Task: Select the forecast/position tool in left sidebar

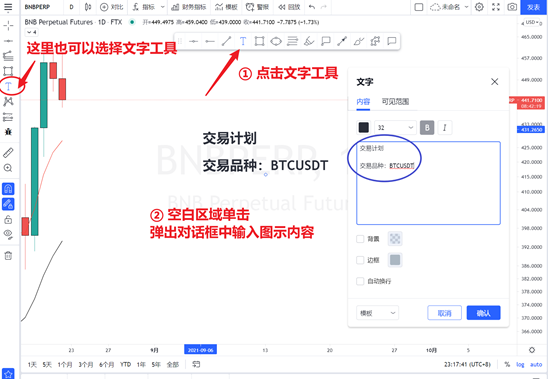Action: [x=8, y=117]
